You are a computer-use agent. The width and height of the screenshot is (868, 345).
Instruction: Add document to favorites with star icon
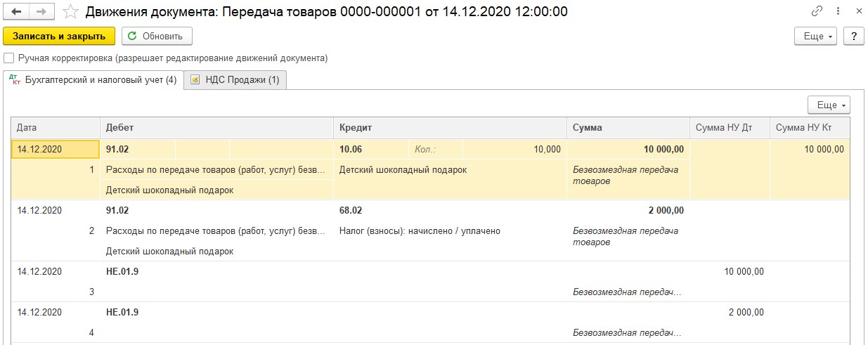(70, 12)
